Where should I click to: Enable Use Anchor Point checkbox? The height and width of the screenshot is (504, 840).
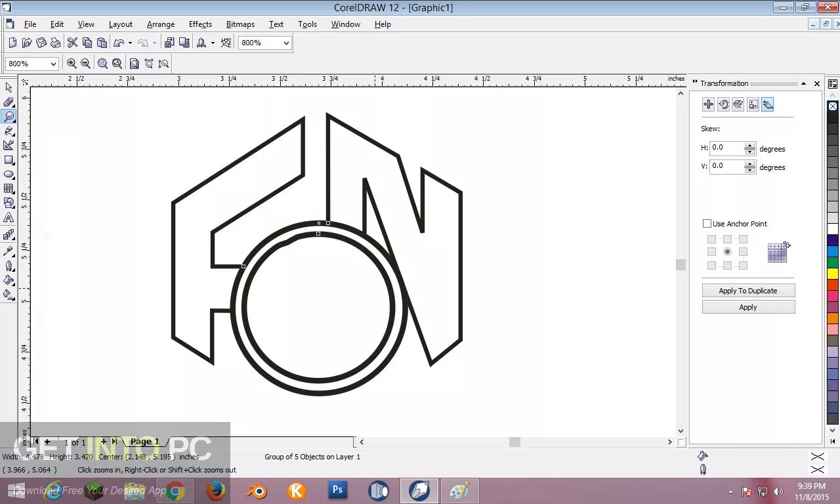(x=707, y=224)
